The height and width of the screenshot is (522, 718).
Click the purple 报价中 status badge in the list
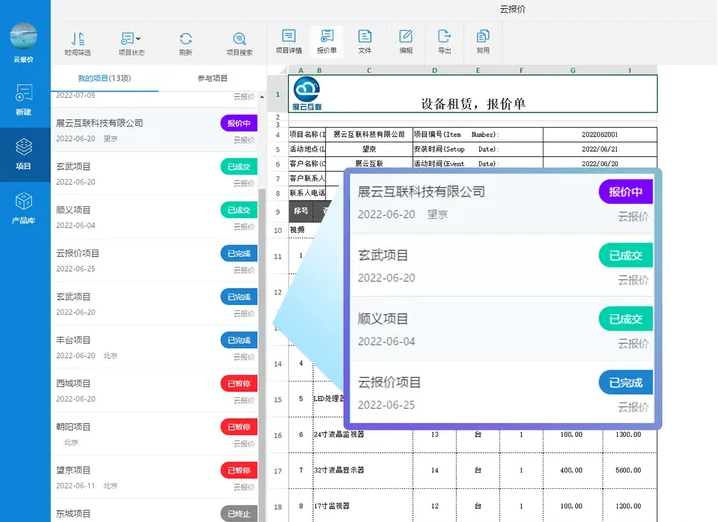click(239, 123)
